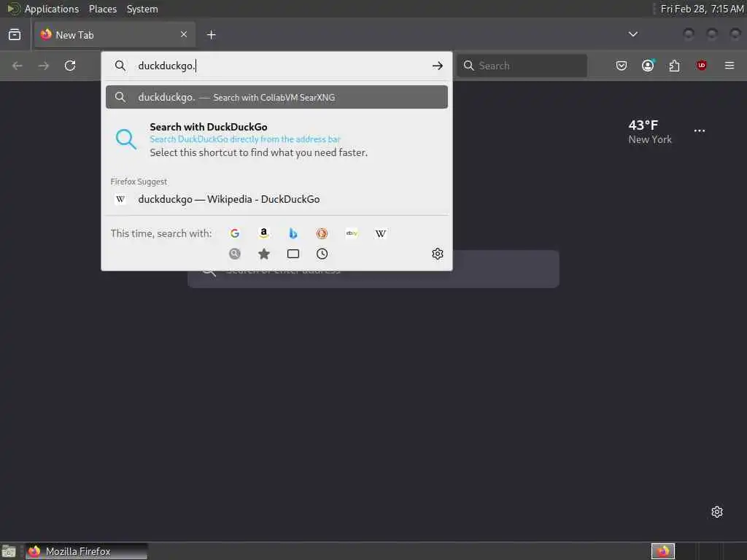Screen dimensions: 747x560
Task: Open a new tab with plus button
Action: click(x=212, y=35)
